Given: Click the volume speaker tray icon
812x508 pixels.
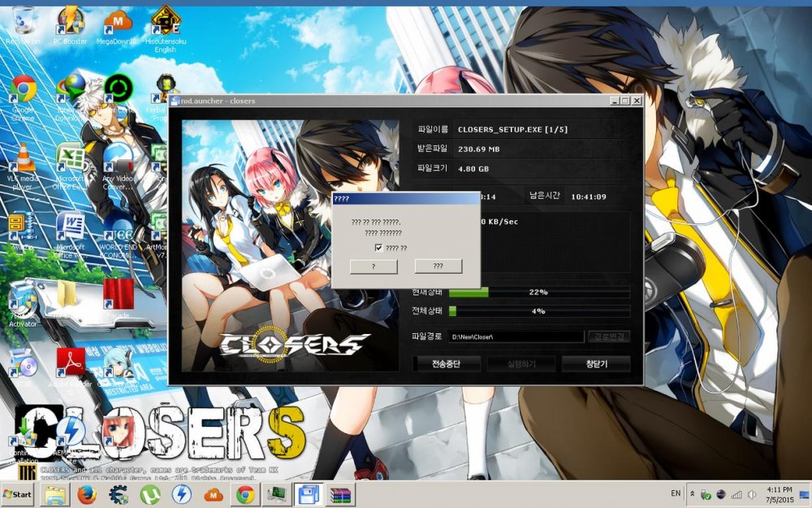Looking at the screenshot, I should click(x=753, y=494).
